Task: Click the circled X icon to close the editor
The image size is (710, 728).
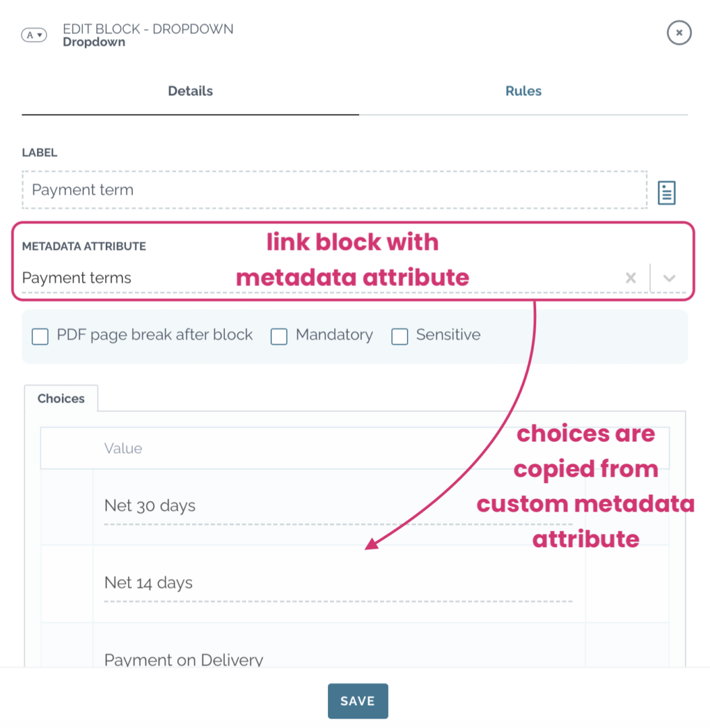Action: (x=679, y=32)
